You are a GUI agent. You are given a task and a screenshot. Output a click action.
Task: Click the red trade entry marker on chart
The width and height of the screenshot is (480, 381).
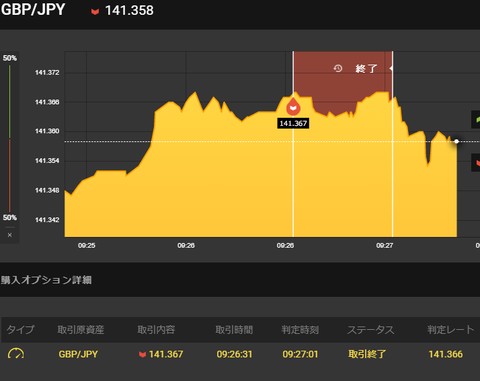click(x=293, y=106)
